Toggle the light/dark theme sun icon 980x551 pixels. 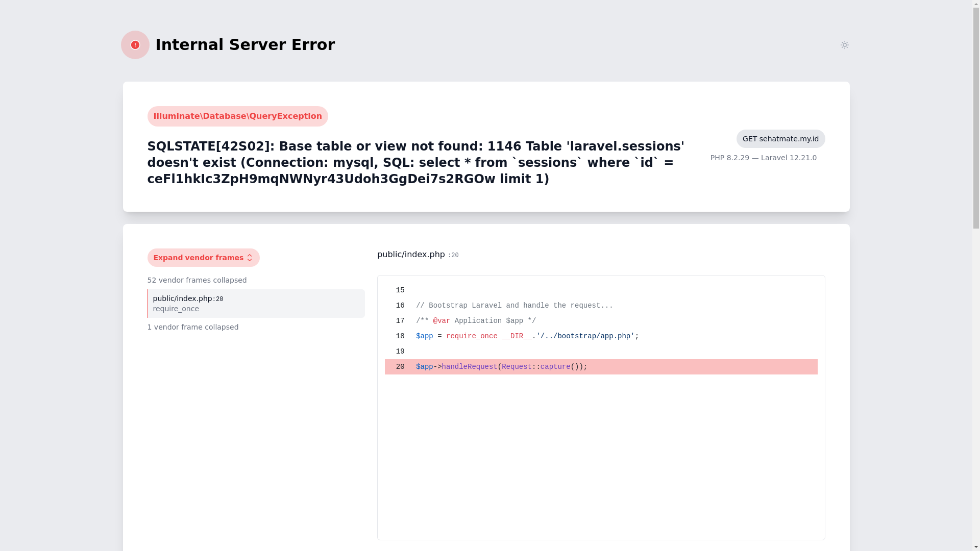844,45
